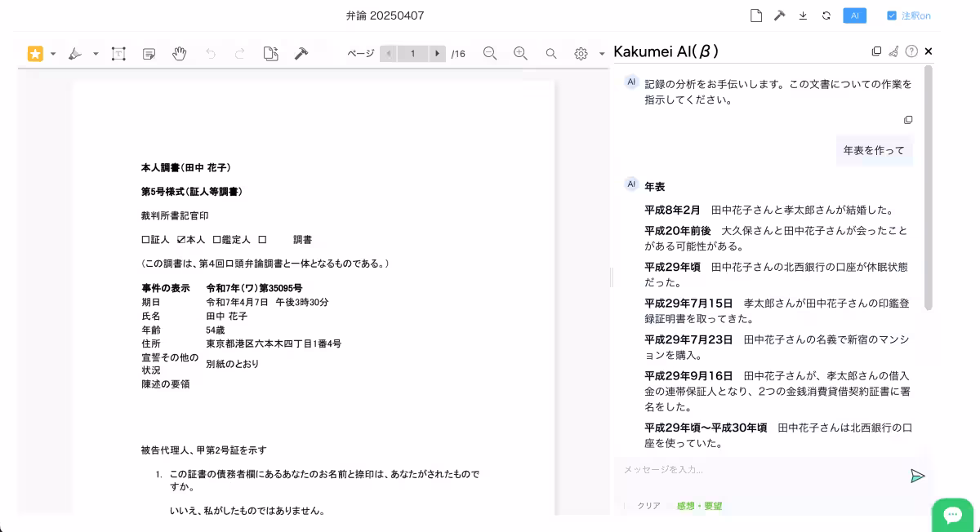
Task: Click the download icon near the top right
Action: [x=804, y=15]
